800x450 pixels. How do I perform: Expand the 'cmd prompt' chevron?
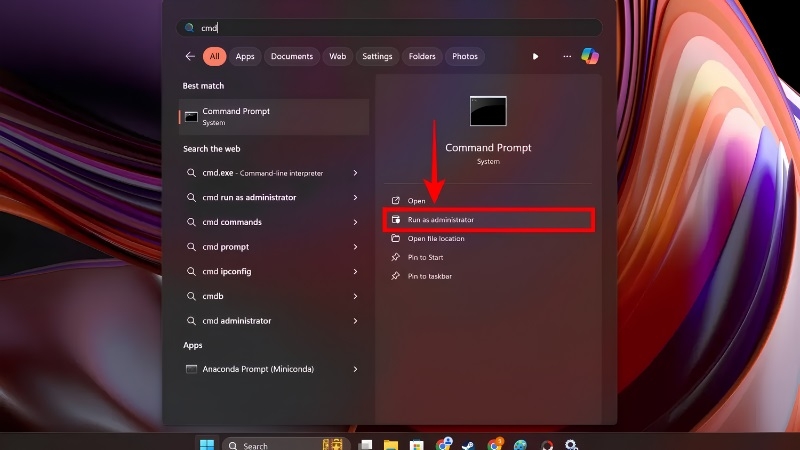355,247
